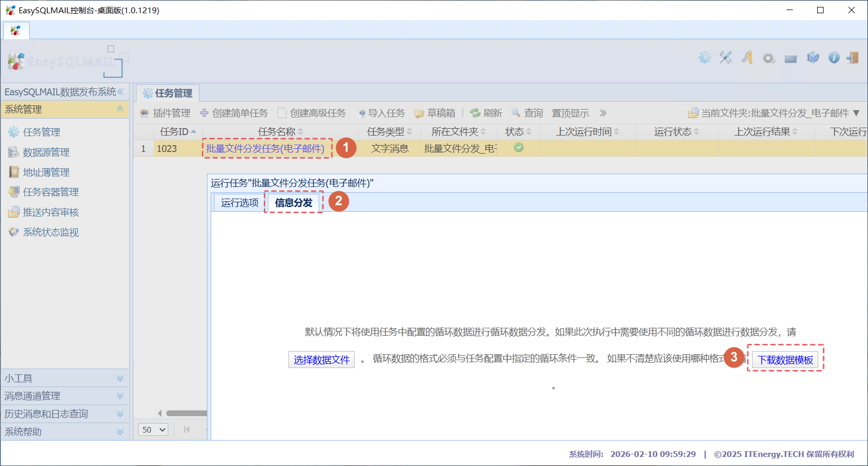Image resolution: width=868 pixels, height=466 pixels.
Task: Click 创建简单任务 in the toolbar
Action: point(234,113)
